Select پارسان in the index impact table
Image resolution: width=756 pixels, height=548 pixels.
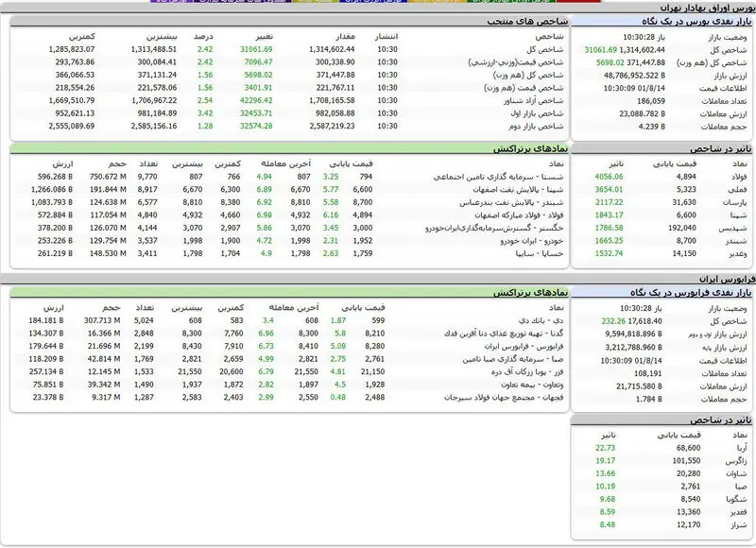click(734, 202)
